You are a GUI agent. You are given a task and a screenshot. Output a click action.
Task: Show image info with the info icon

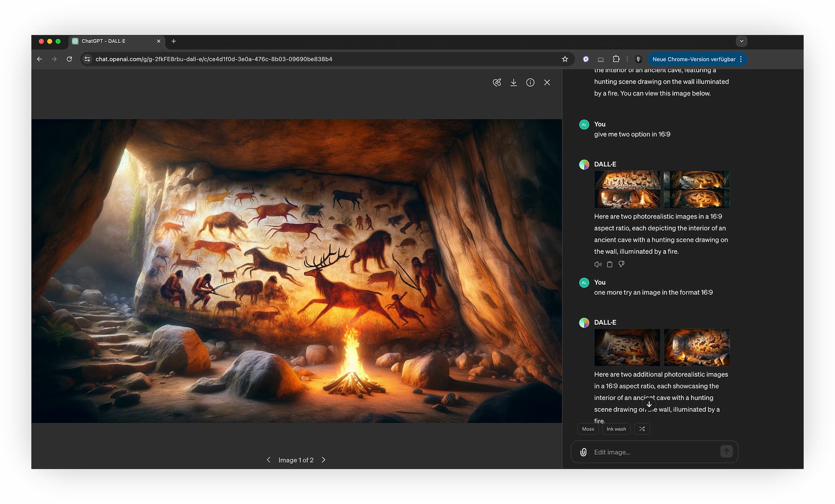tap(530, 83)
